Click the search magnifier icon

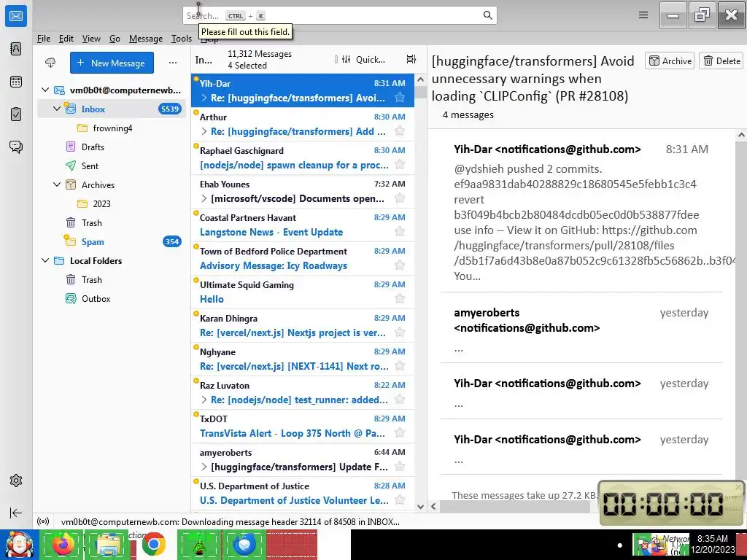pos(487,15)
